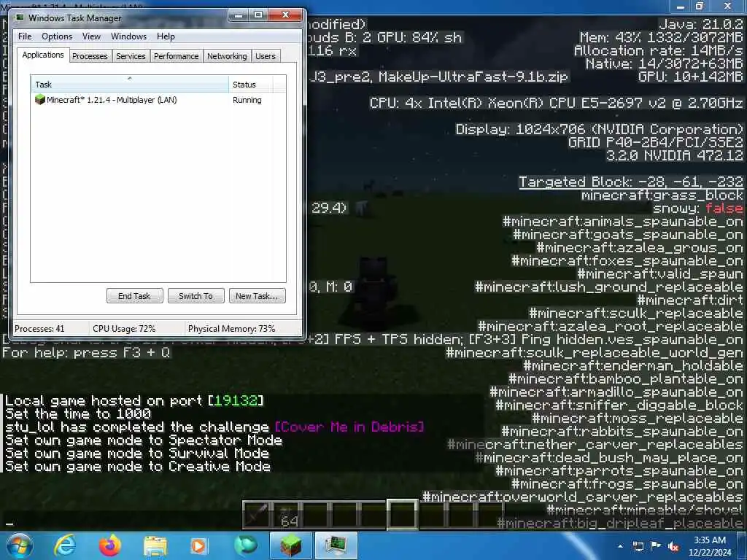Launch Internet Explorer from the taskbar
This screenshot has width=747, height=560.
65,545
